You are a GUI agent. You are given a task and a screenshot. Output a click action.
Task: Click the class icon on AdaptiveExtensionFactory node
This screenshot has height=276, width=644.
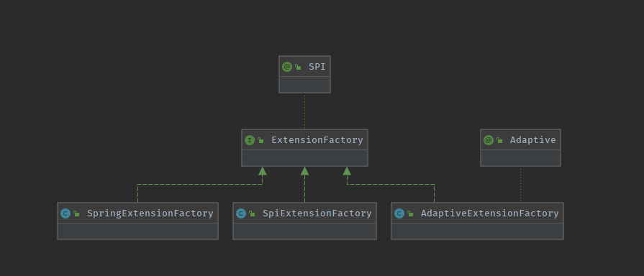pyautogui.click(x=399, y=213)
